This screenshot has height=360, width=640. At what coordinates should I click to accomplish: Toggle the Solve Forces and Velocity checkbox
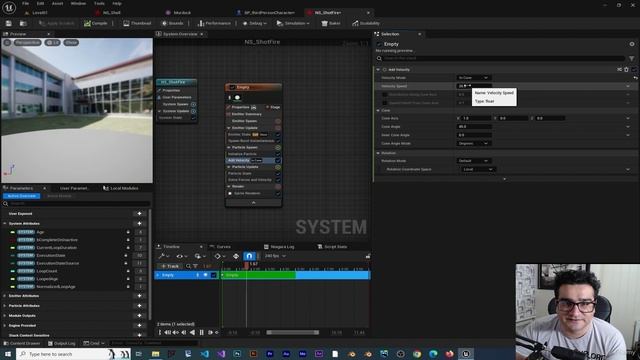[278, 180]
